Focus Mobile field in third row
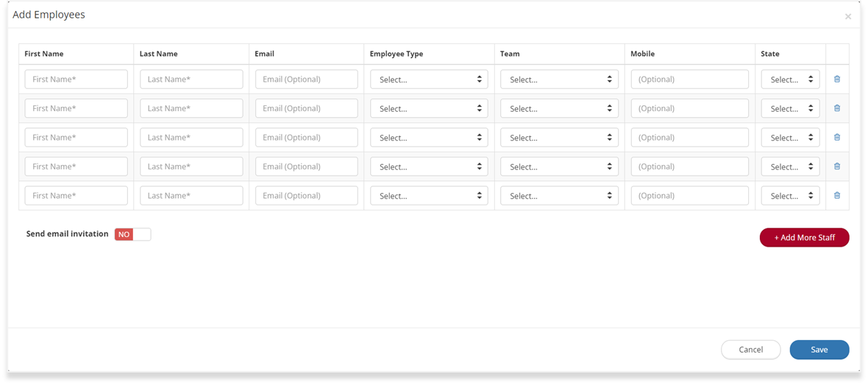The width and height of the screenshot is (868, 385). click(690, 138)
